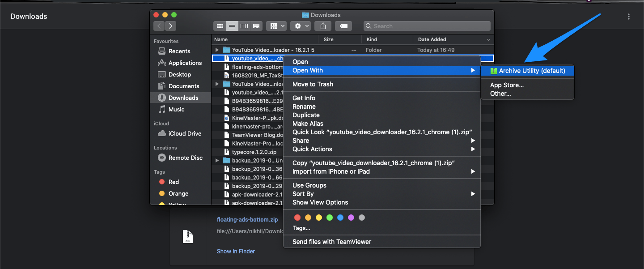644x269 pixels.
Task: Expand the backup_2019 folder disclosure triangle
Action: 216,160
